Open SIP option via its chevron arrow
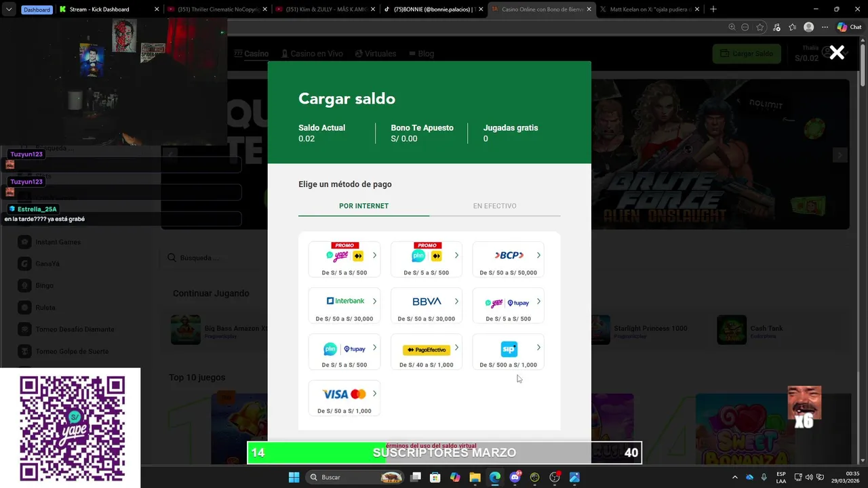This screenshot has height=488, width=868. pos(538,348)
